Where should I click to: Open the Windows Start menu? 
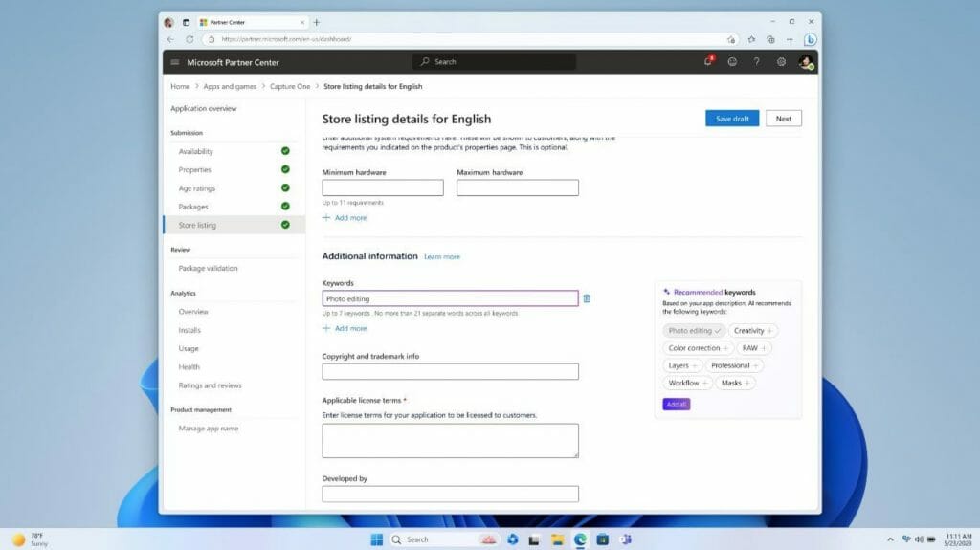[x=375, y=539]
